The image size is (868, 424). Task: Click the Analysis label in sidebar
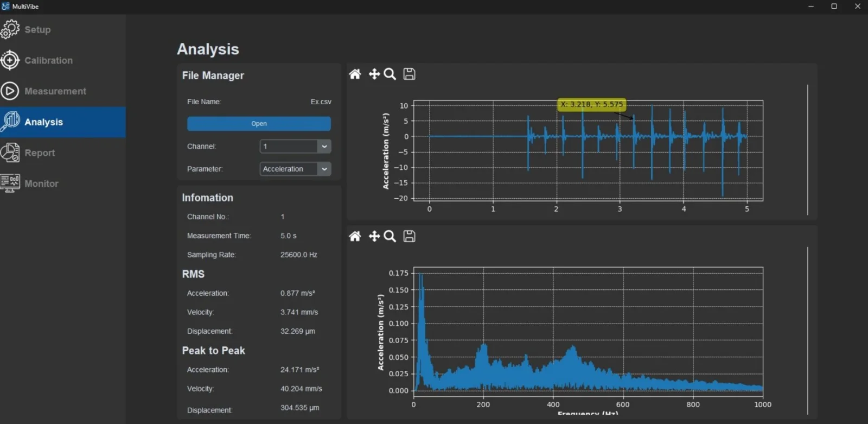pos(43,122)
